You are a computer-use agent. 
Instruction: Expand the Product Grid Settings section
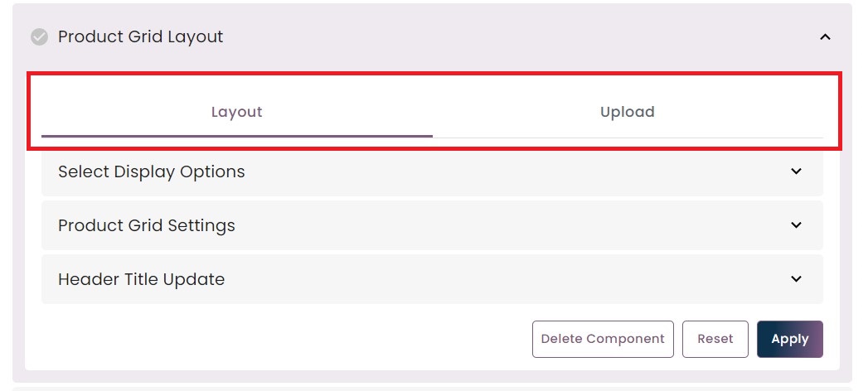432,225
